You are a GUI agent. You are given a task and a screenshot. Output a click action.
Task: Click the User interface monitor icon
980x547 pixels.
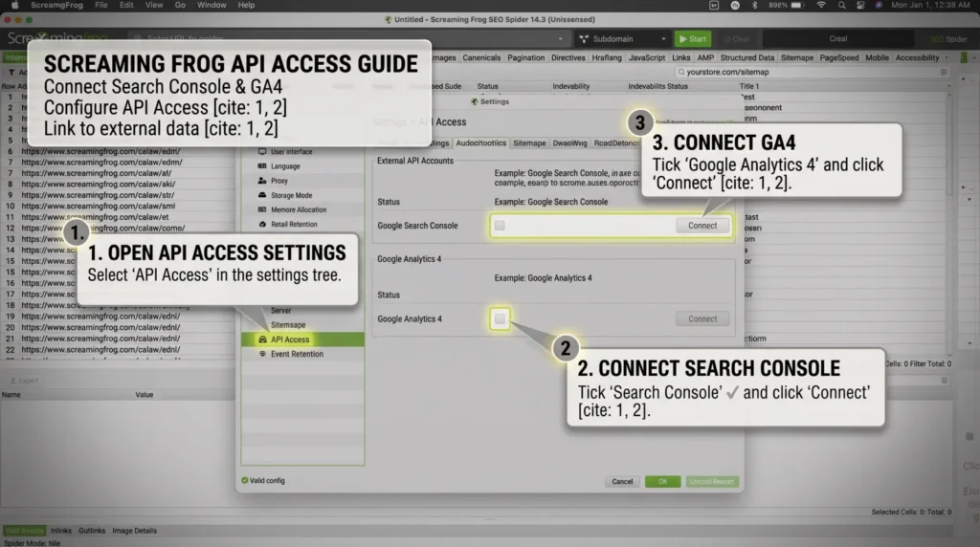[262, 151]
